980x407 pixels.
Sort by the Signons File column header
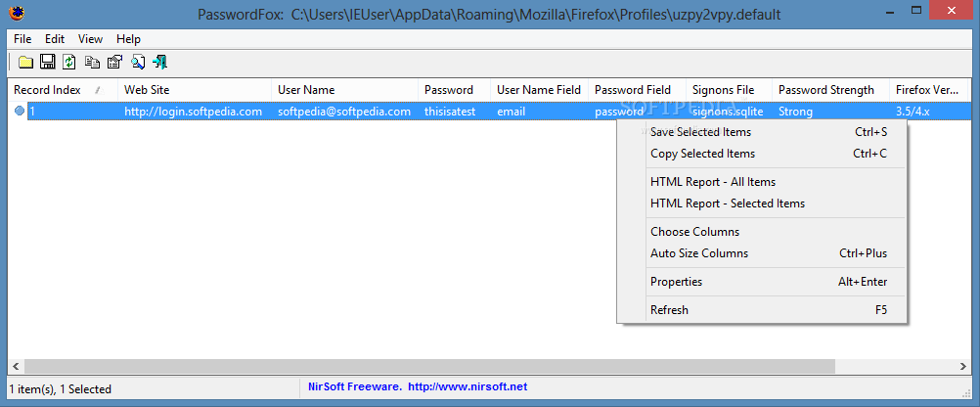click(x=729, y=90)
